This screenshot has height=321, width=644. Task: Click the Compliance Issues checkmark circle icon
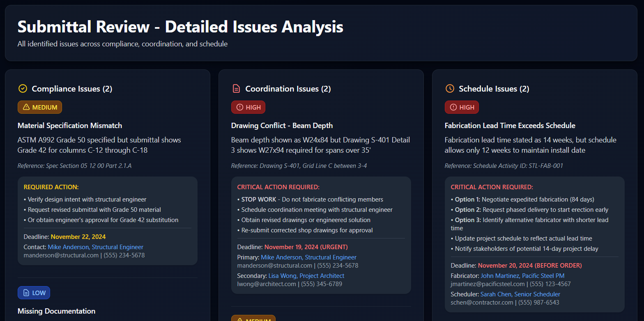(23, 89)
